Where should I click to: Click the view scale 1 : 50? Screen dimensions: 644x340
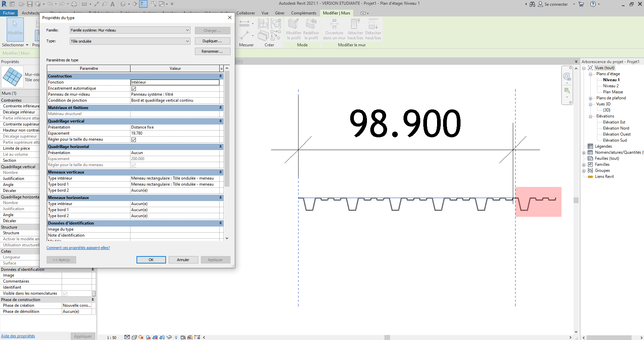[x=112, y=338]
